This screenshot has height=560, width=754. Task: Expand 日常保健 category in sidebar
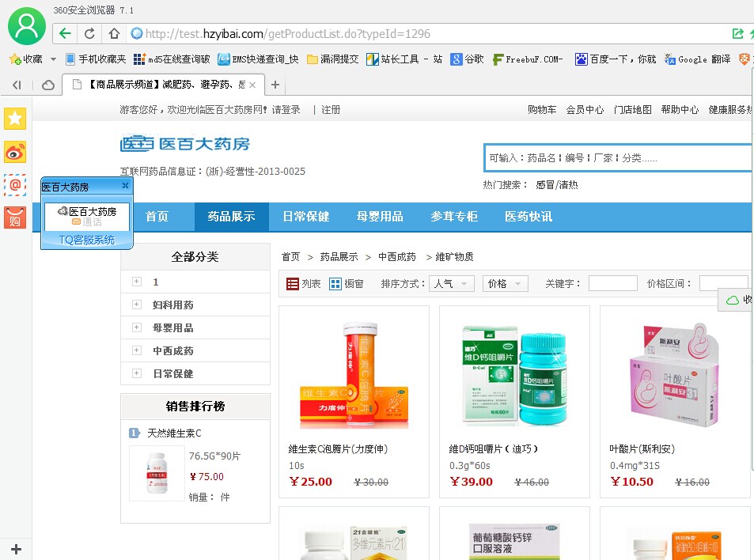click(x=137, y=373)
